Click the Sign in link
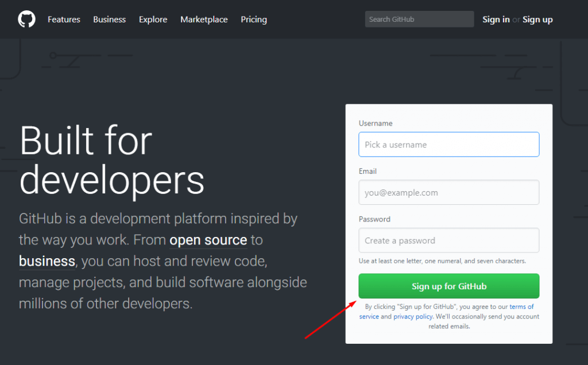Image resolution: width=588 pixels, height=365 pixels. click(x=496, y=19)
